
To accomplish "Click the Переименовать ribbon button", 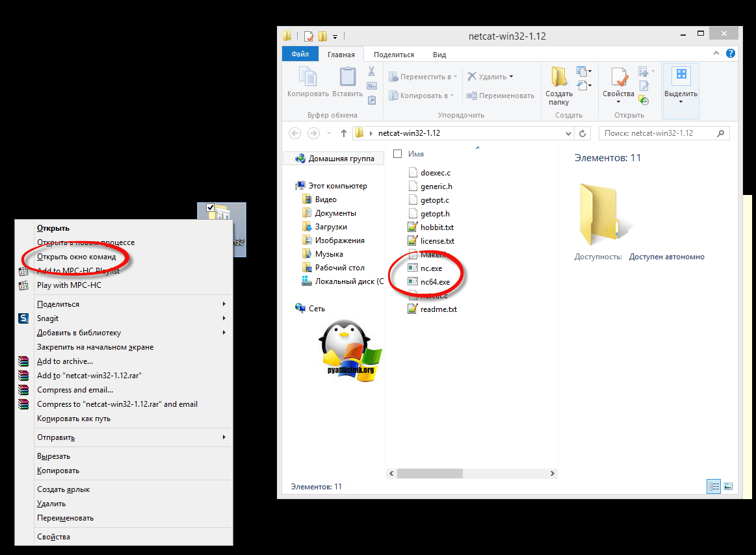I will coord(501,96).
